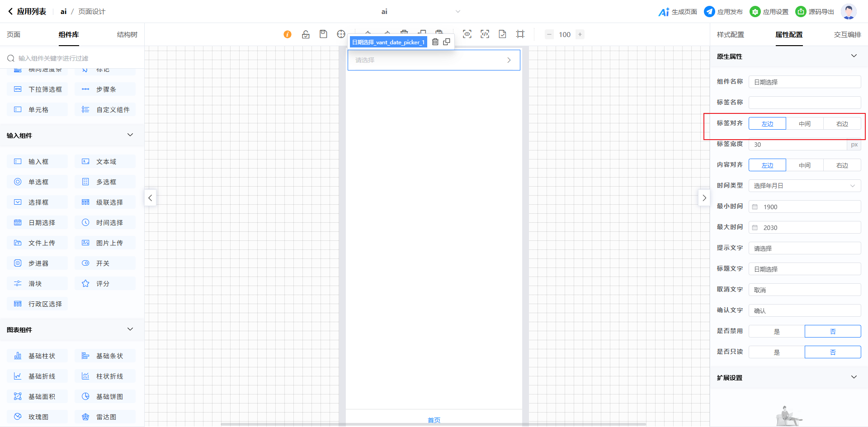Click the preview eye icon in toolbar

467,34
